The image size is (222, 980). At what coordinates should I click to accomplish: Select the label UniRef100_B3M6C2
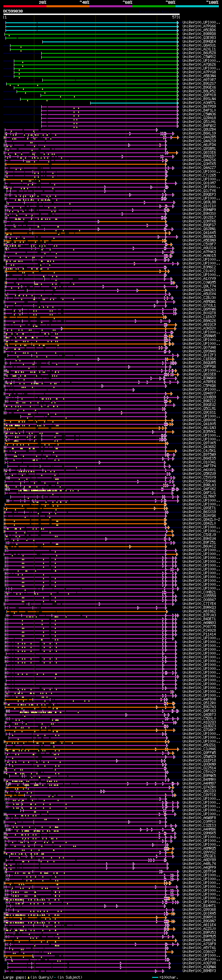point(199,267)
